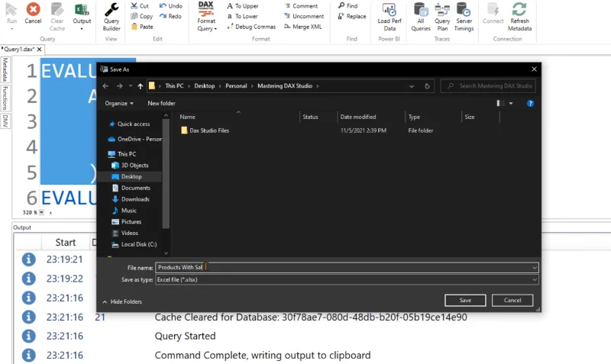Convert text To Upper

point(242,6)
